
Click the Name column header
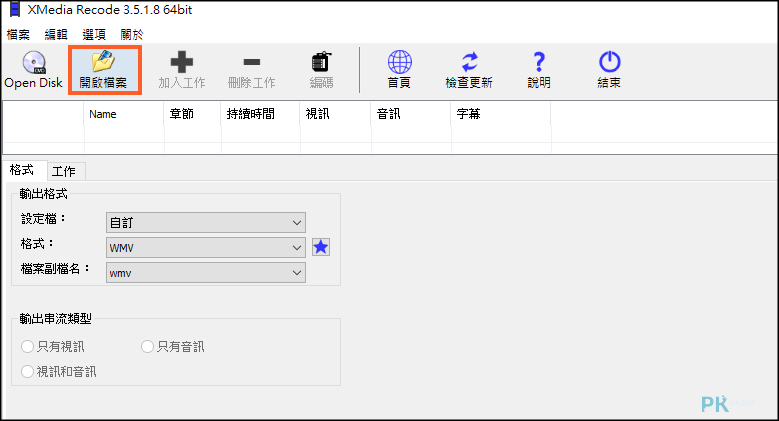(124, 114)
